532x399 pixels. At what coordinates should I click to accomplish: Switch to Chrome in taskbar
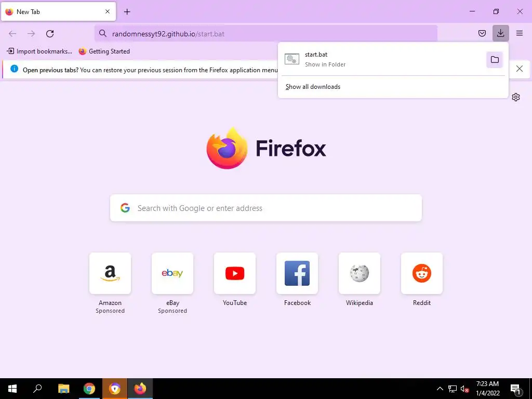coord(89,389)
